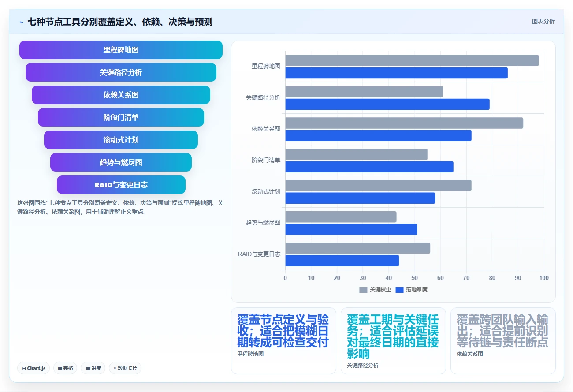Image resolution: width=573 pixels, height=392 pixels.
Task: Click the gray bar for RAID与变更日志
Action: coord(357,248)
